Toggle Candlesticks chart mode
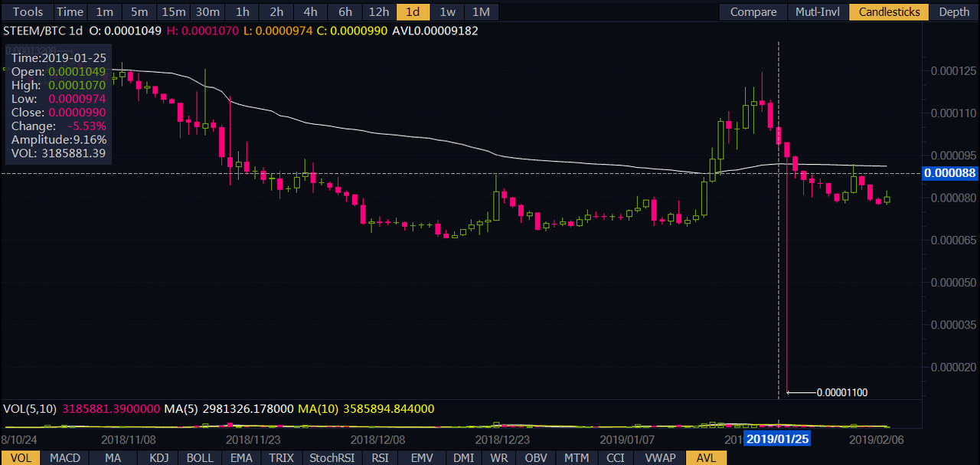Image resolution: width=980 pixels, height=465 pixels. click(x=889, y=11)
